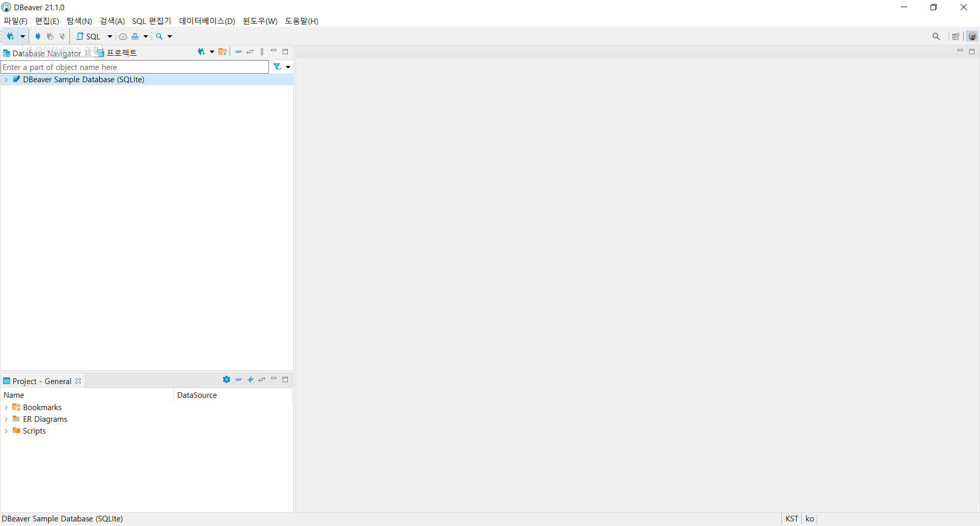
Task: Toggle Link with Editor in Database Navigator
Action: (250, 52)
